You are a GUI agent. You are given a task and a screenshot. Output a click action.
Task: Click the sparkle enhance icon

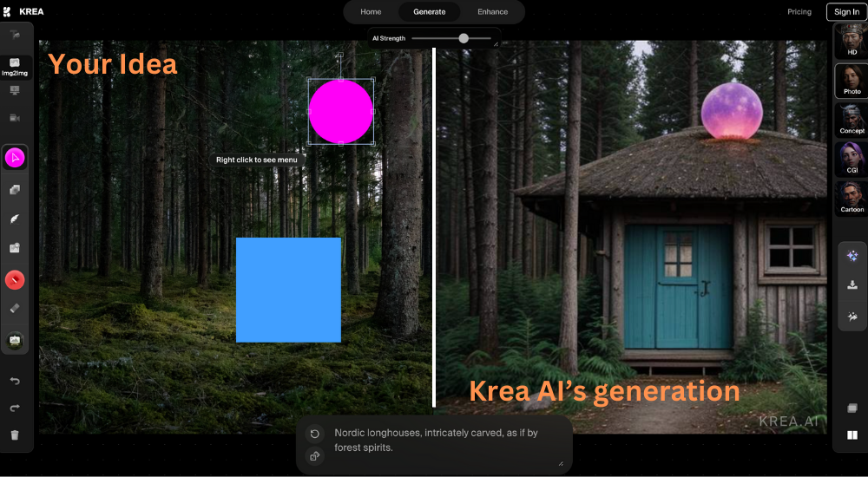click(852, 256)
